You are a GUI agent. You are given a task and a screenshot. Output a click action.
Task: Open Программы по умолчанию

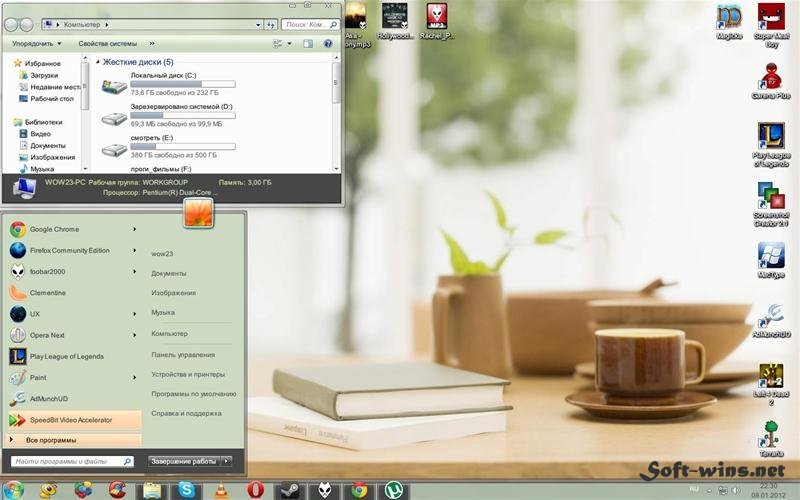click(x=194, y=394)
